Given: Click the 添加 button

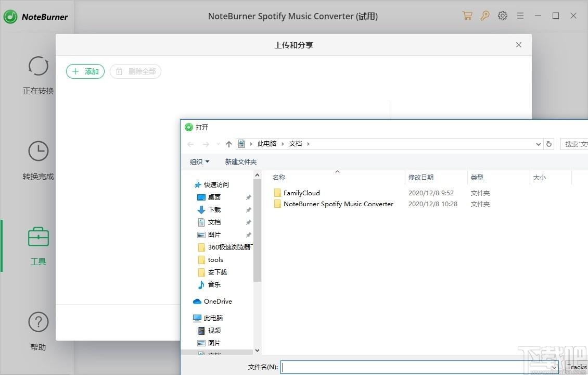Looking at the screenshot, I should [85, 71].
